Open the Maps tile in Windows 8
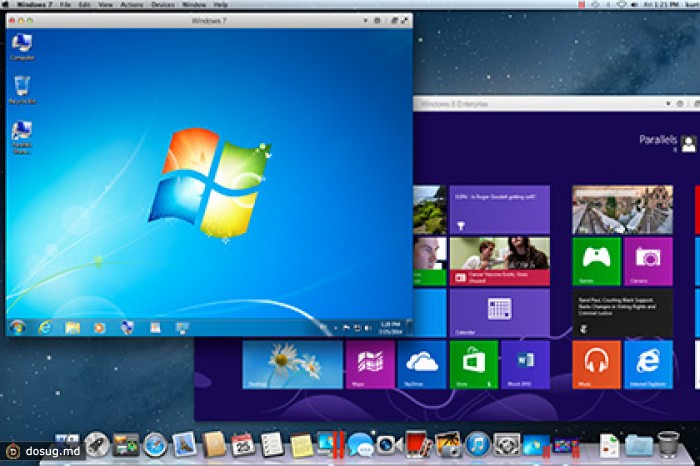The height and width of the screenshot is (466, 700). click(370, 365)
